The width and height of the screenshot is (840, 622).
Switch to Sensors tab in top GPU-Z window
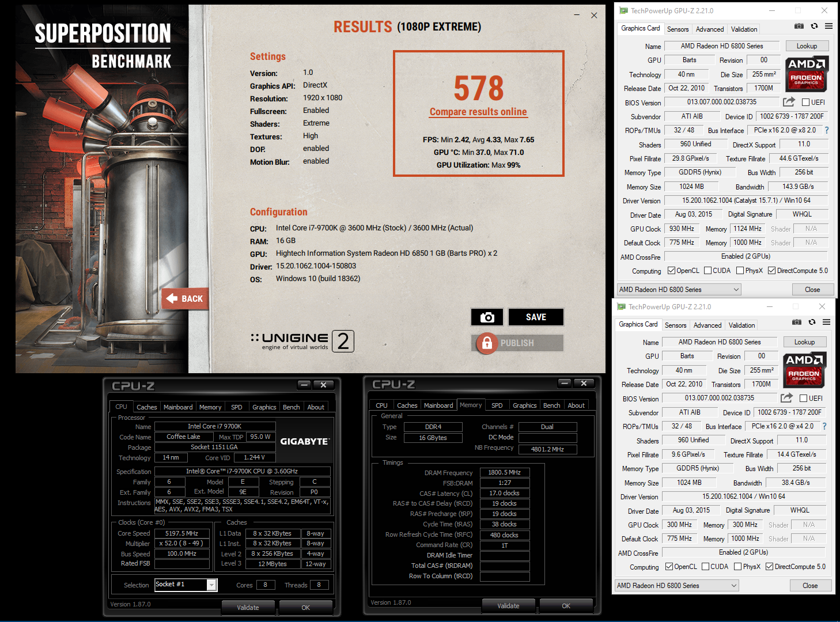pyautogui.click(x=678, y=29)
